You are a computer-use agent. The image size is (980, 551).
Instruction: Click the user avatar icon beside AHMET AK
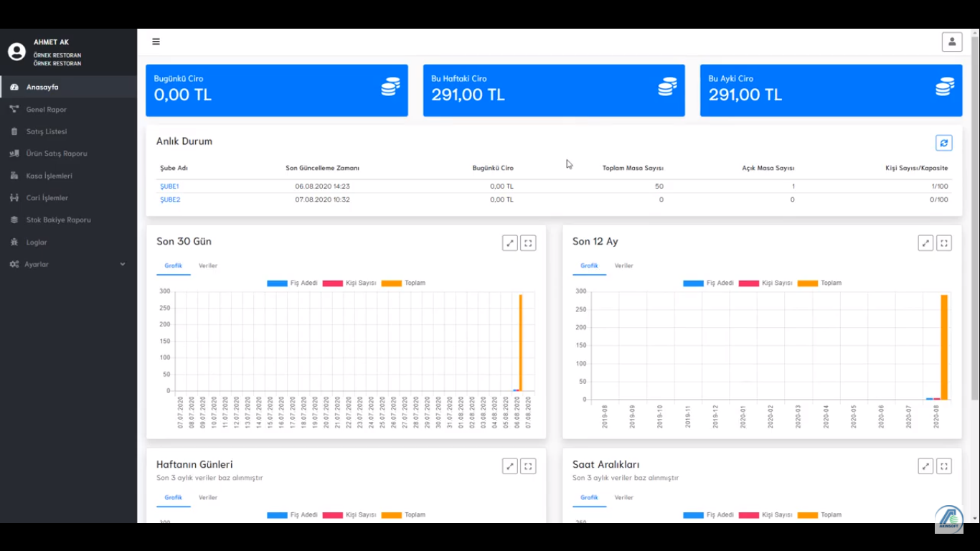click(x=17, y=52)
